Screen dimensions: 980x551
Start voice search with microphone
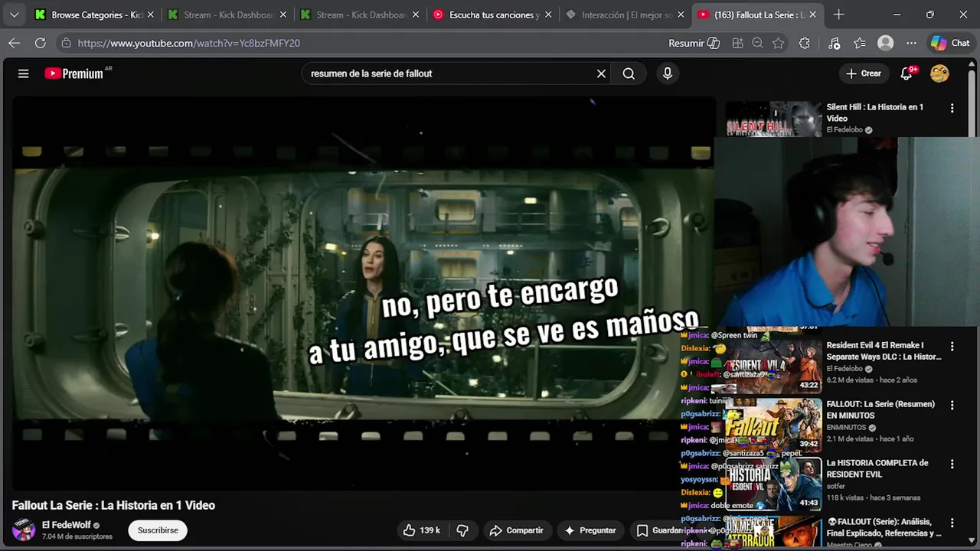click(668, 73)
